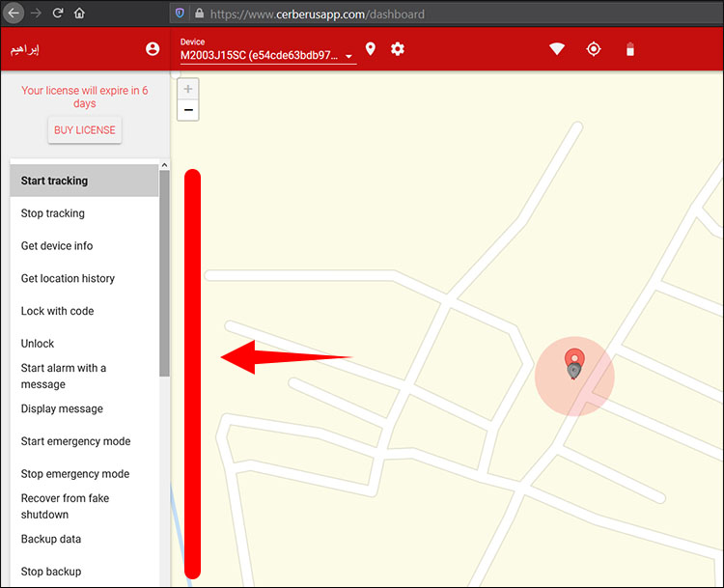Choose Display message command
The width and height of the screenshot is (724, 588).
(x=85, y=408)
